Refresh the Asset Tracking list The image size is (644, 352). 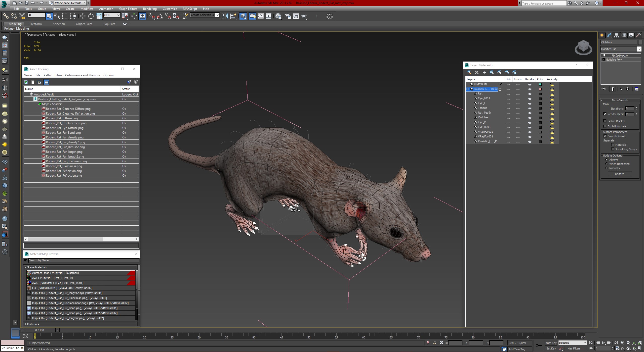pos(26,82)
